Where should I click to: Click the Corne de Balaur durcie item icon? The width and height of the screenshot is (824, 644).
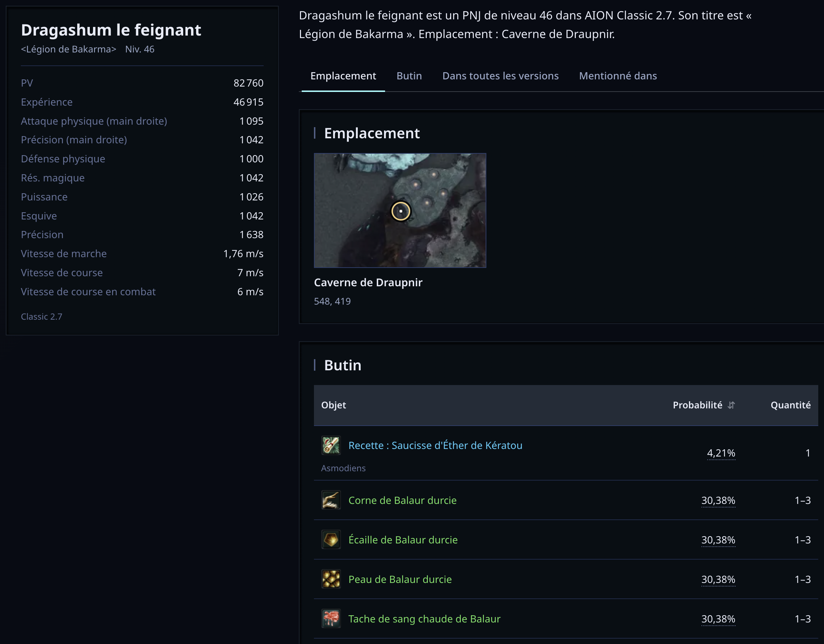coord(331,500)
